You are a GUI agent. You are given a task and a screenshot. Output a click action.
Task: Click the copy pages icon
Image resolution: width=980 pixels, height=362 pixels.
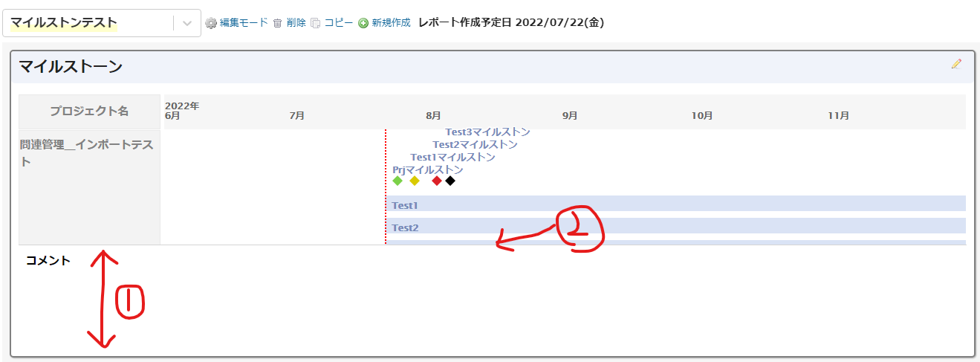point(316,23)
